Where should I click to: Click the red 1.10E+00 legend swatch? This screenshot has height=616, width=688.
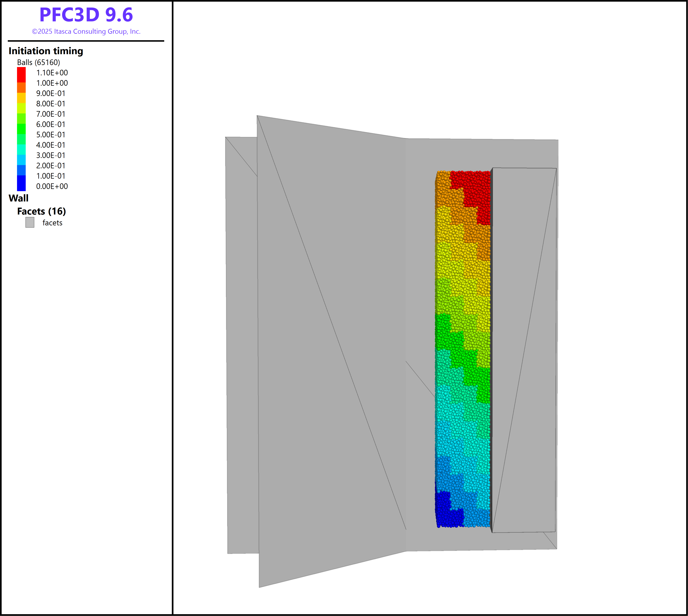click(21, 74)
